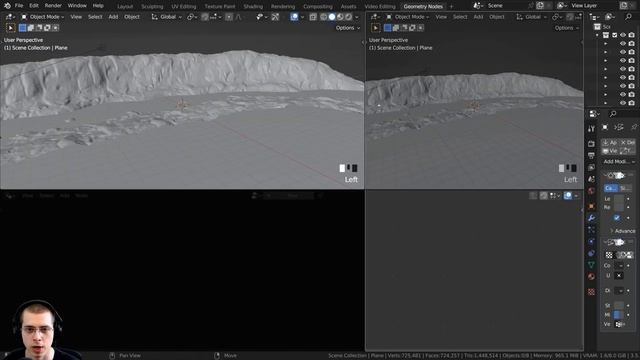
Task: Switch to the UV Editing workspace tab
Action: 184,7
